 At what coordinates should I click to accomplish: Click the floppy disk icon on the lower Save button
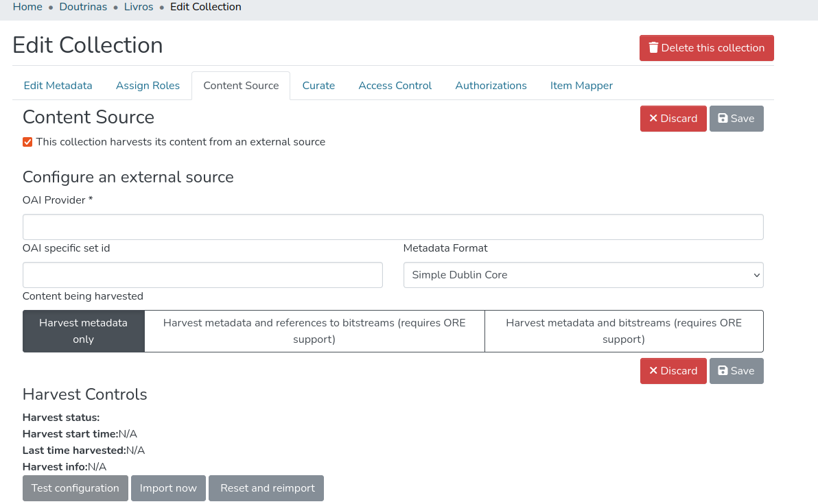point(723,371)
